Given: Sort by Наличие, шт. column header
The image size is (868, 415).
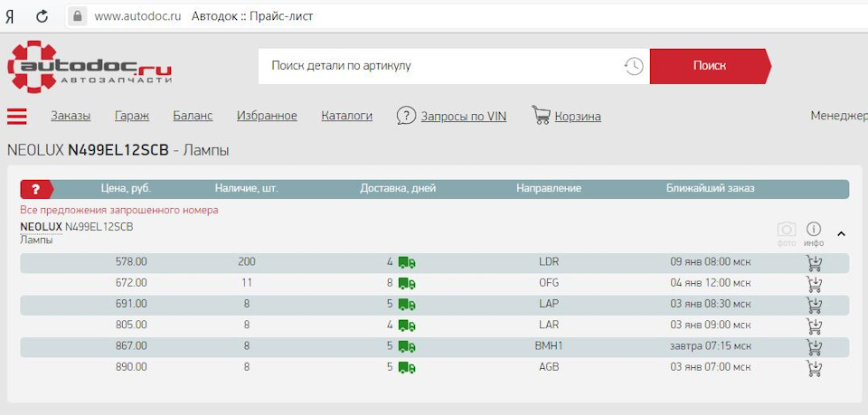Looking at the screenshot, I should (x=246, y=189).
